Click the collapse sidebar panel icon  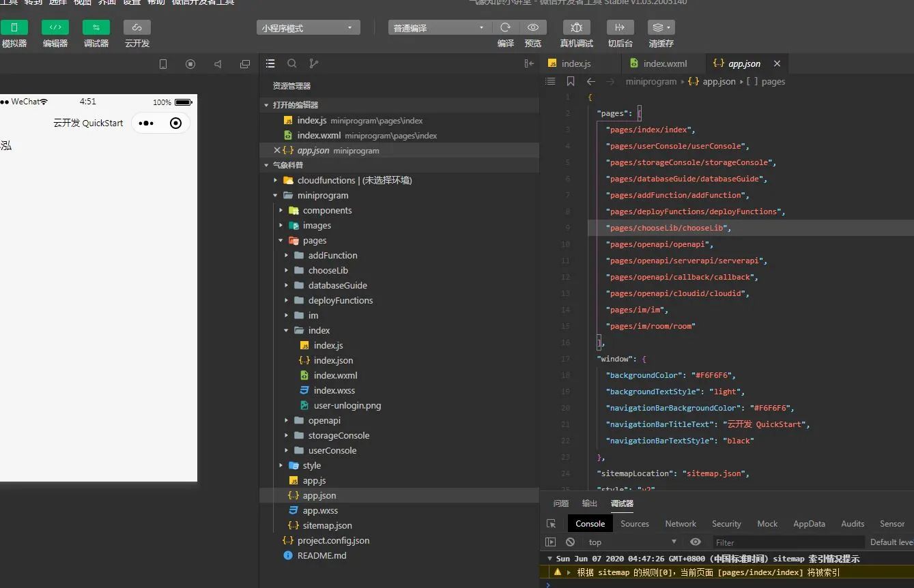click(x=529, y=63)
